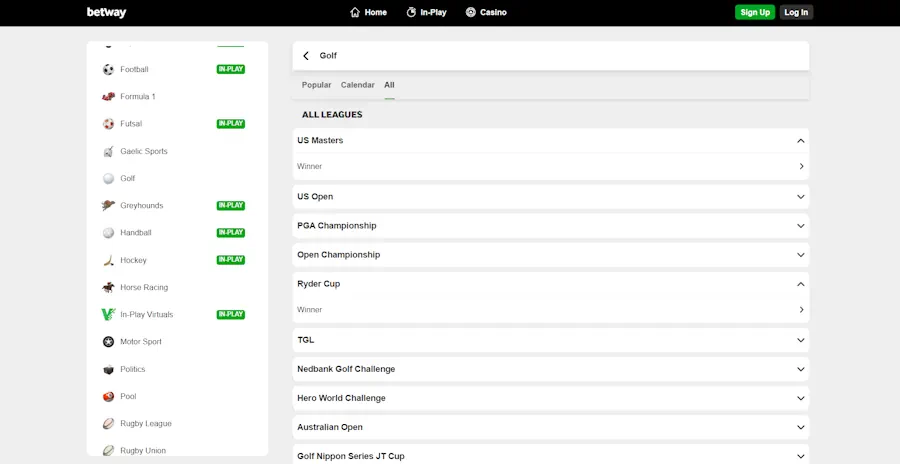Open the Pool sidebar entry
The width and height of the screenshot is (900, 464).
(128, 396)
